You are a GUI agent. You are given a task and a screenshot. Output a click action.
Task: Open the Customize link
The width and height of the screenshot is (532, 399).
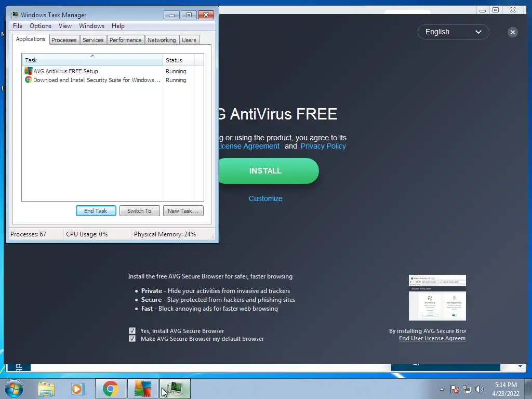265,198
